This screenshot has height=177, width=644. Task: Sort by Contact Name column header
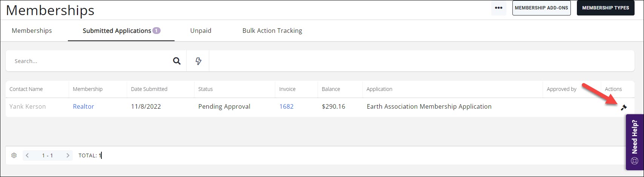pyautogui.click(x=26, y=89)
